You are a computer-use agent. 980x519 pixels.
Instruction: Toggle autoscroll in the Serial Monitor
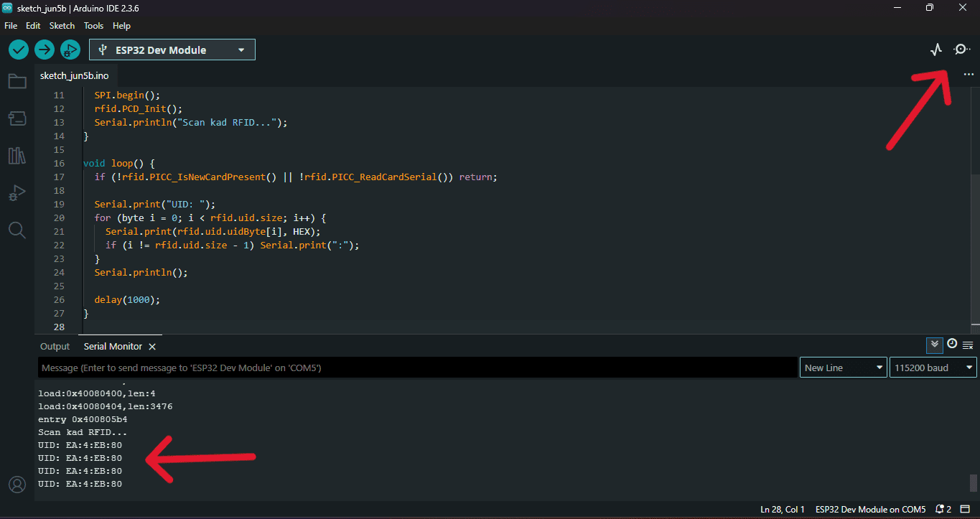[x=934, y=345]
